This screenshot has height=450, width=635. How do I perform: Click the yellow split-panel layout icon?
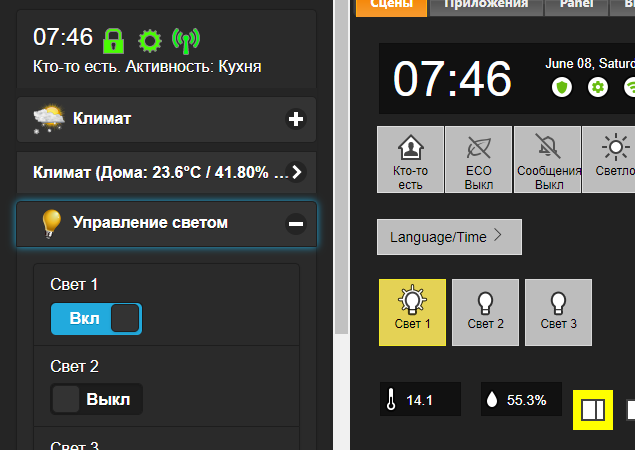pyautogui.click(x=592, y=410)
